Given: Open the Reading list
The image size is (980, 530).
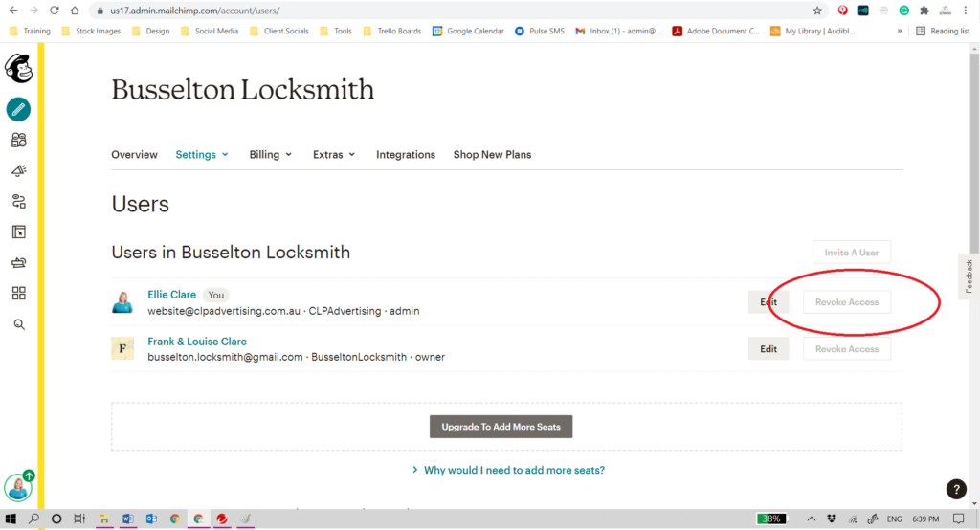Looking at the screenshot, I should pyautogui.click(x=943, y=31).
